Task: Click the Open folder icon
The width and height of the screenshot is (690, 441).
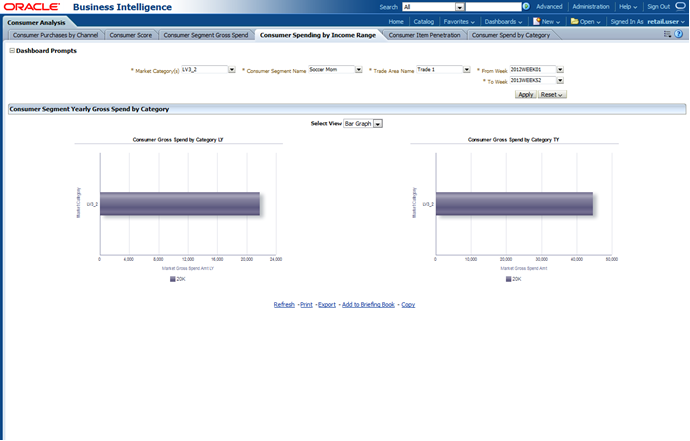Action: 574,21
